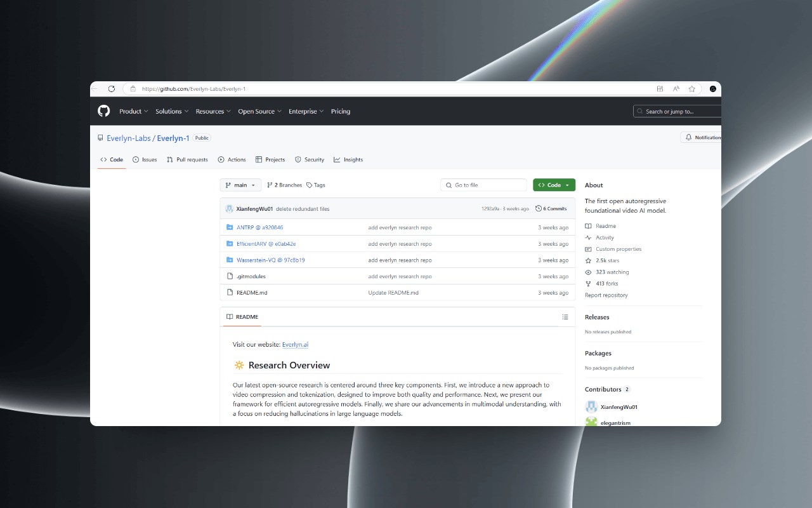Click the Report repository link
This screenshot has height=508, width=812.
pyautogui.click(x=606, y=295)
